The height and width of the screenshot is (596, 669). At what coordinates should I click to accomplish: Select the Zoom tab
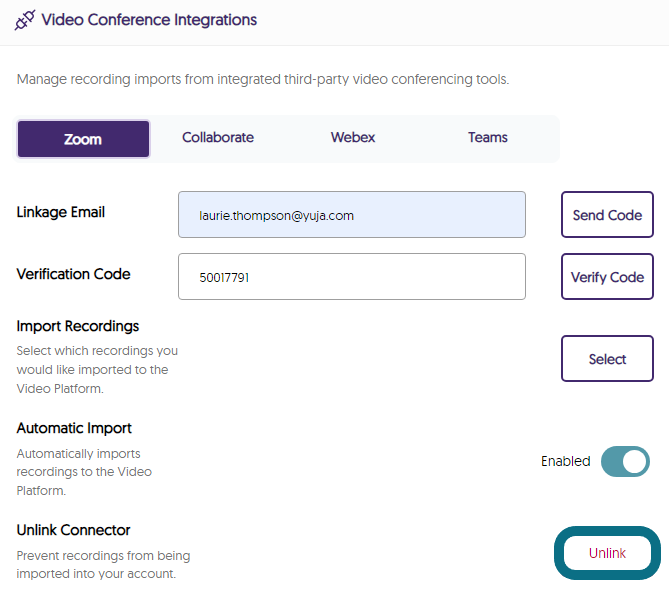click(84, 139)
